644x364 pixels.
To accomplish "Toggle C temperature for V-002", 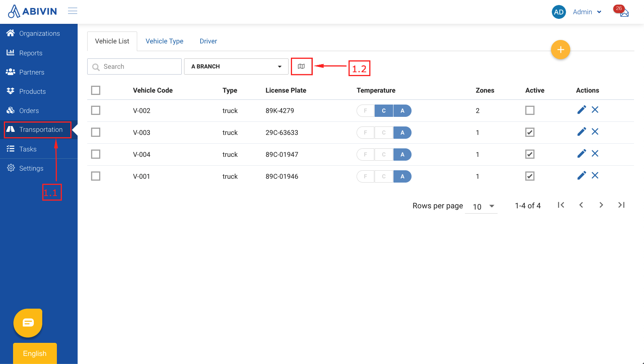I will coord(384,111).
